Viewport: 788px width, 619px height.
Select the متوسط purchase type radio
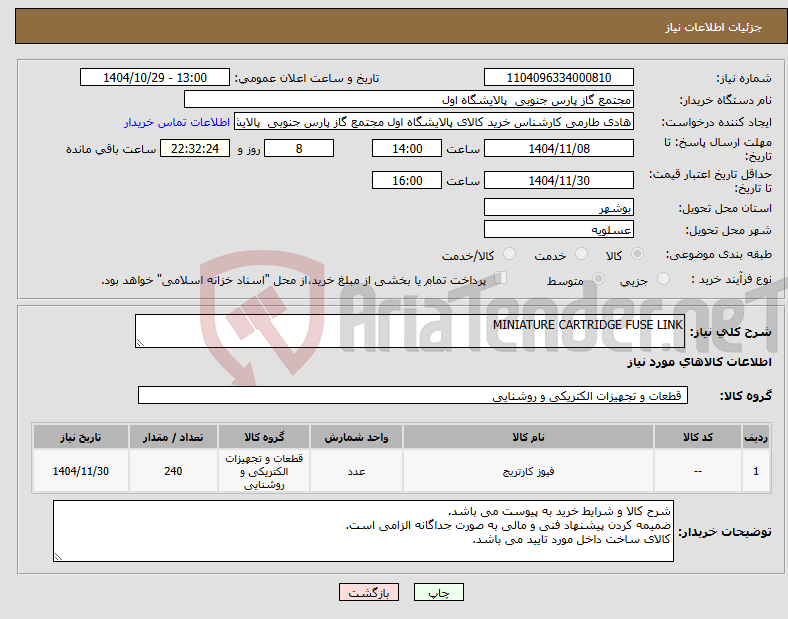point(598,278)
